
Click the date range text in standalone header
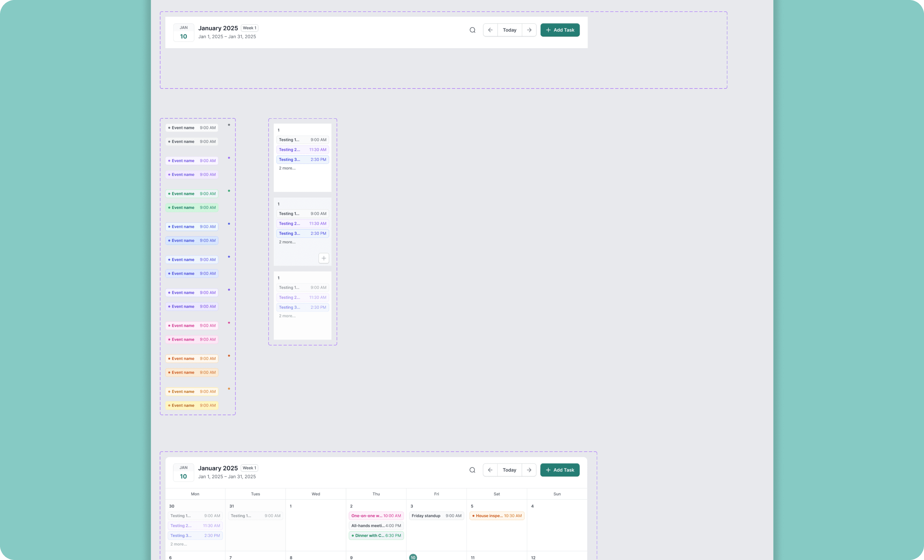pyautogui.click(x=227, y=37)
